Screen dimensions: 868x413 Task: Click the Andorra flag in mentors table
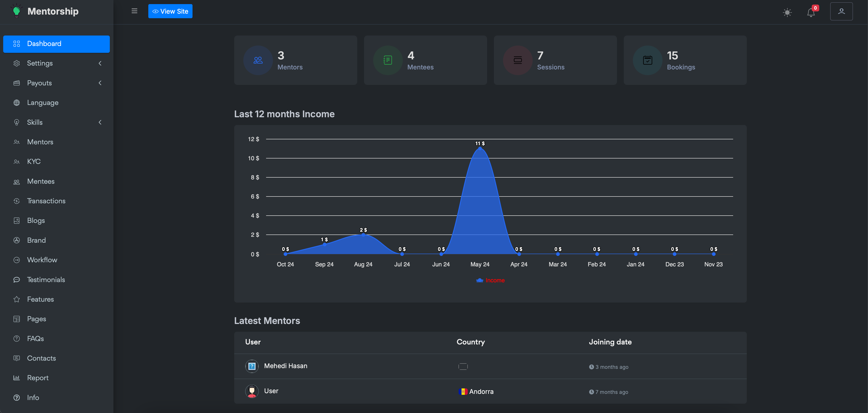tap(463, 391)
